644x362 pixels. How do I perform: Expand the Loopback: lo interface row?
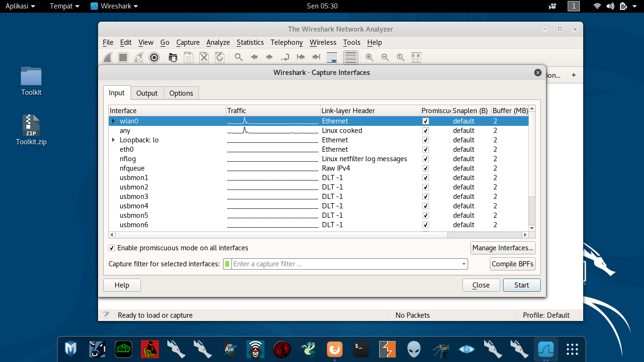tap(113, 140)
